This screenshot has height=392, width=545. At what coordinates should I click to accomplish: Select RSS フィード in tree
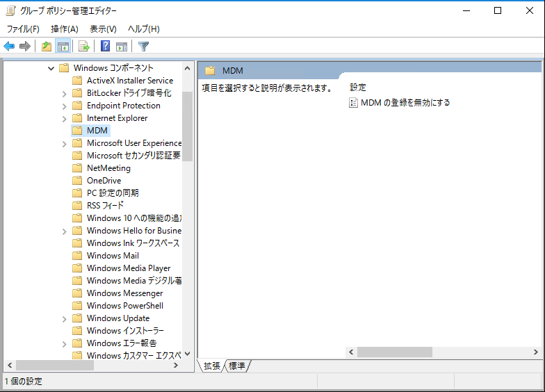click(105, 206)
